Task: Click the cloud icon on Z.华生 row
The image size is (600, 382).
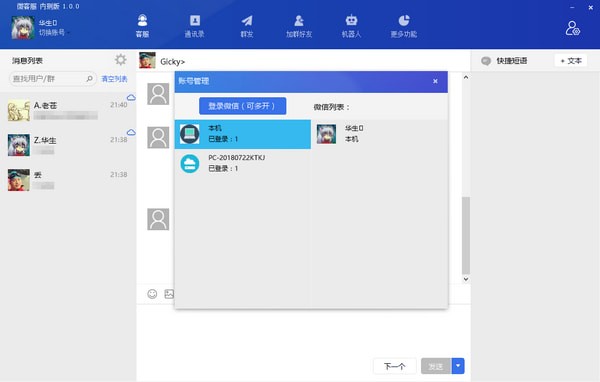Action: [131, 132]
